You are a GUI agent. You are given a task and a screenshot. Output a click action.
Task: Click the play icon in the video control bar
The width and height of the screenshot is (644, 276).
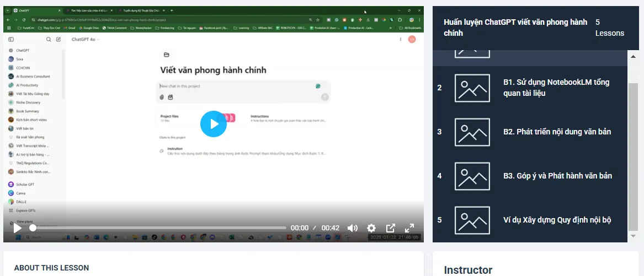coord(17,228)
